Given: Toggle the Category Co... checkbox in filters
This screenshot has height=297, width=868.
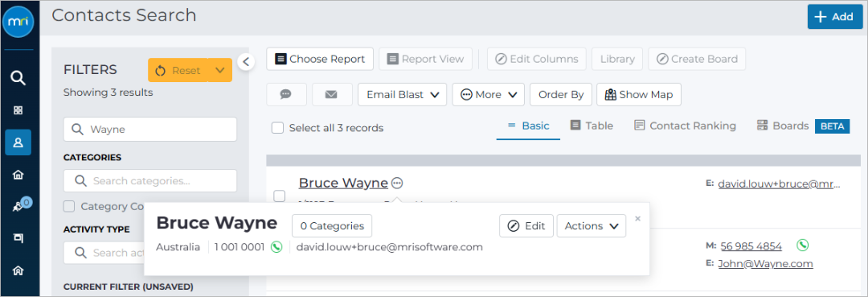Looking at the screenshot, I should click(x=69, y=207).
